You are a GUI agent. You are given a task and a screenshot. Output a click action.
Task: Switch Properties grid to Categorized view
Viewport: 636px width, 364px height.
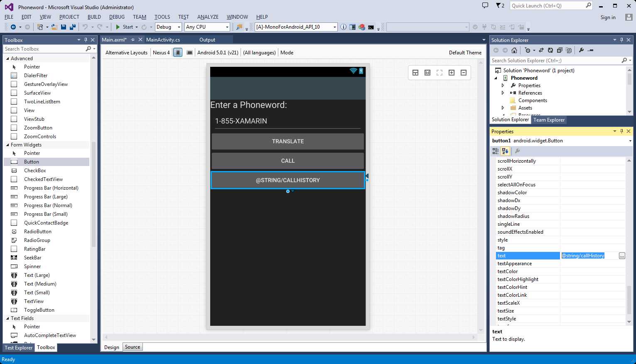tap(496, 151)
